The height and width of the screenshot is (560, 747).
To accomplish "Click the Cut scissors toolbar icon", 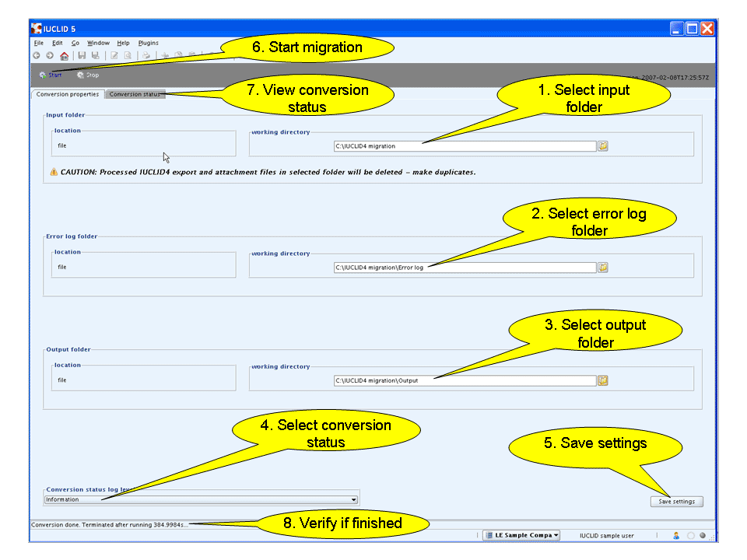I will [x=165, y=56].
